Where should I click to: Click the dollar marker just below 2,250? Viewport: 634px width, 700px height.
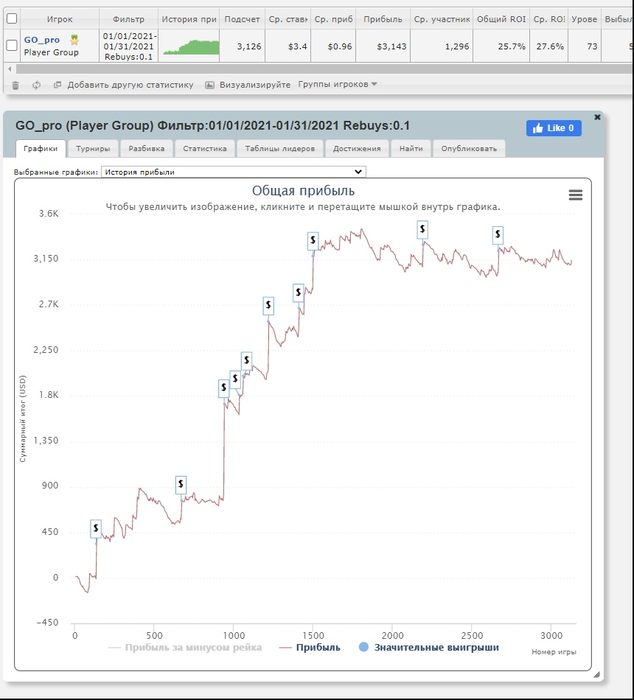pos(246,361)
